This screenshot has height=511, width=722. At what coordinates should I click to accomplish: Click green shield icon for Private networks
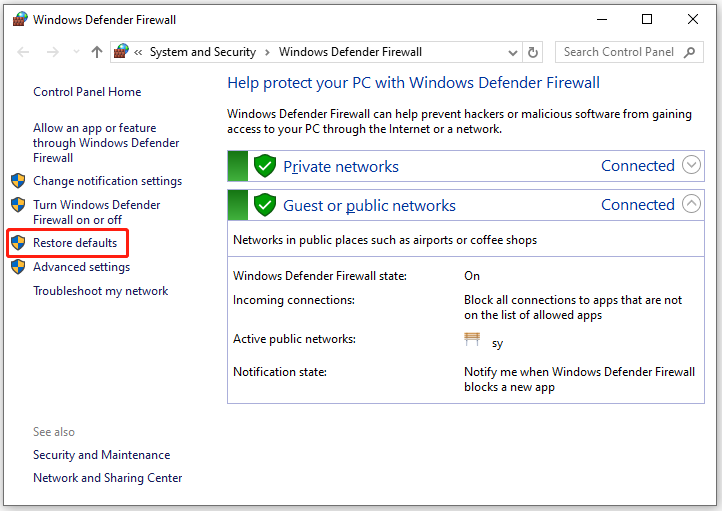[x=265, y=166]
